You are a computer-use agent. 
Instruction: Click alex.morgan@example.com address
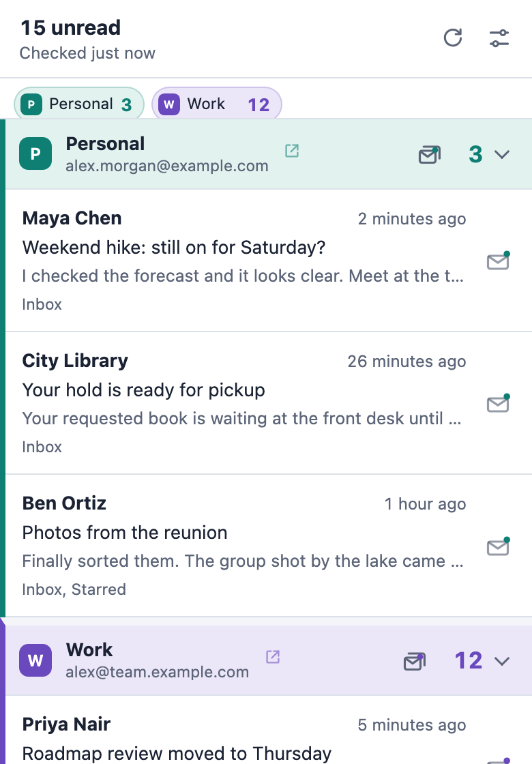click(x=167, y=166)
